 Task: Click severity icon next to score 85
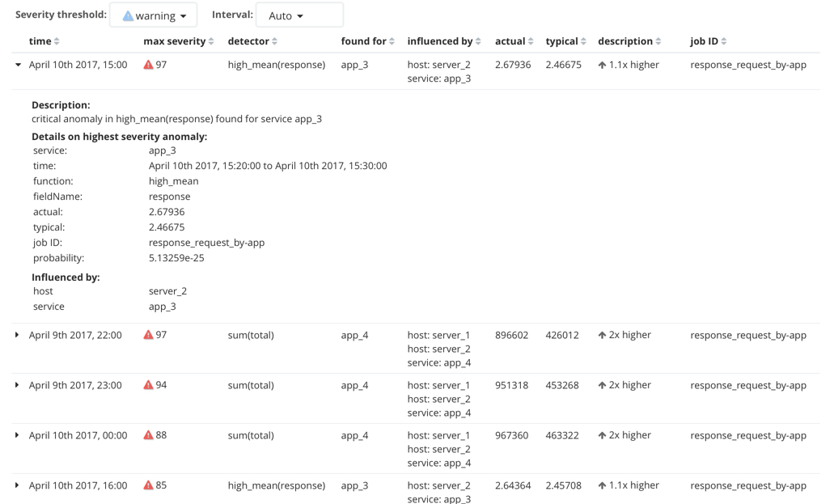pos(149,485)
